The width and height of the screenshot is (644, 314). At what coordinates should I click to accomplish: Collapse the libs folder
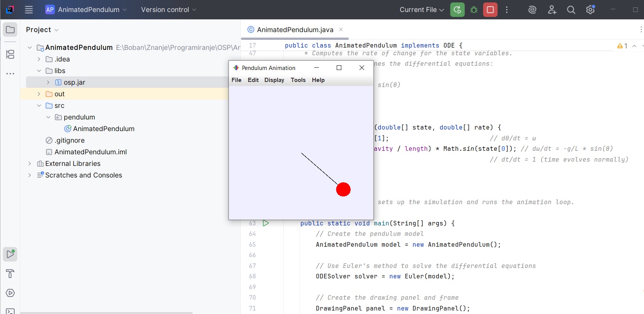39,71
